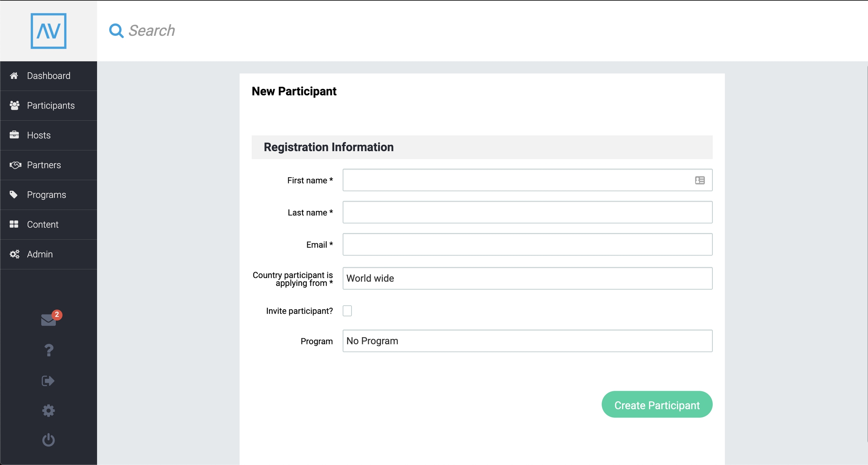Click the question mark help icon
Viewport: 868px width, 465px height.
(49, 350)
